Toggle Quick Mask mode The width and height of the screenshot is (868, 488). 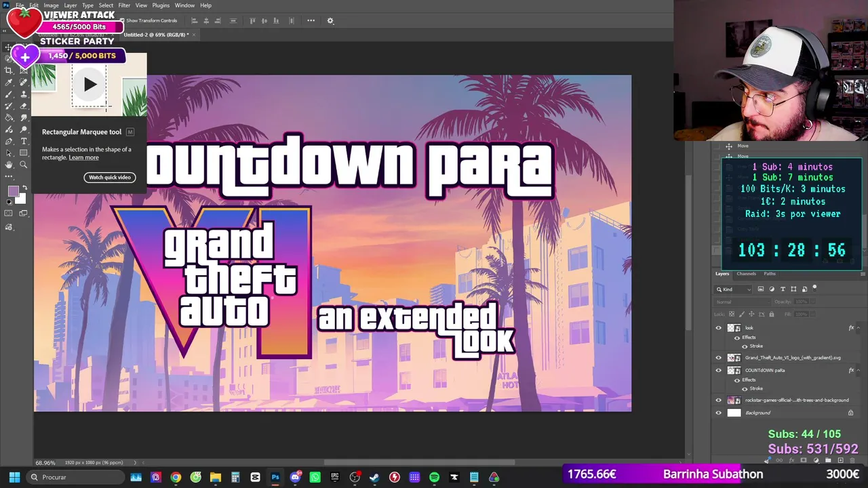pyautogui.click(x=9, y=213)
